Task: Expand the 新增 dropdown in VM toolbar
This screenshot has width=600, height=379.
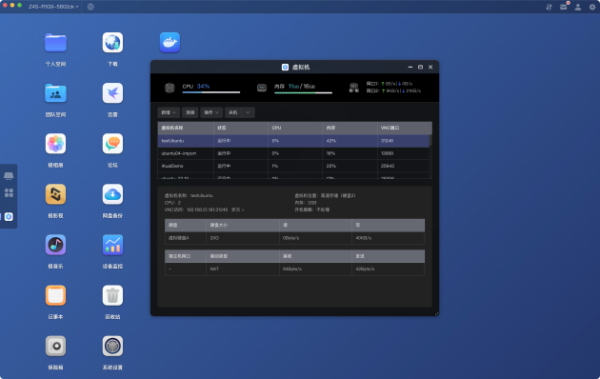Action: click(169, 113)
